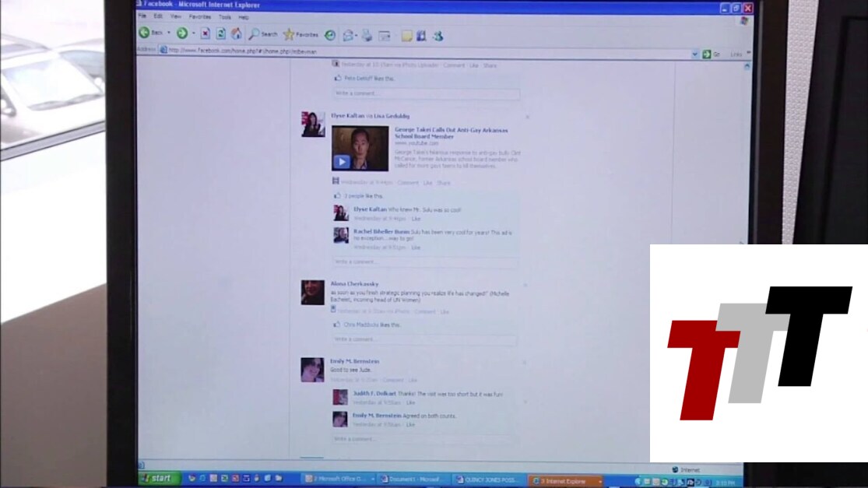Refresh the page with the toolbar icon
The width and height of the screenshot is (868, 488).
point(221,33)
